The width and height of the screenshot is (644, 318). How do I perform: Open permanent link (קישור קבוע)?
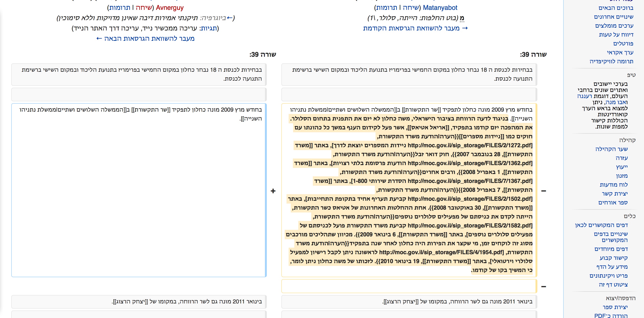tap(613, 258)
